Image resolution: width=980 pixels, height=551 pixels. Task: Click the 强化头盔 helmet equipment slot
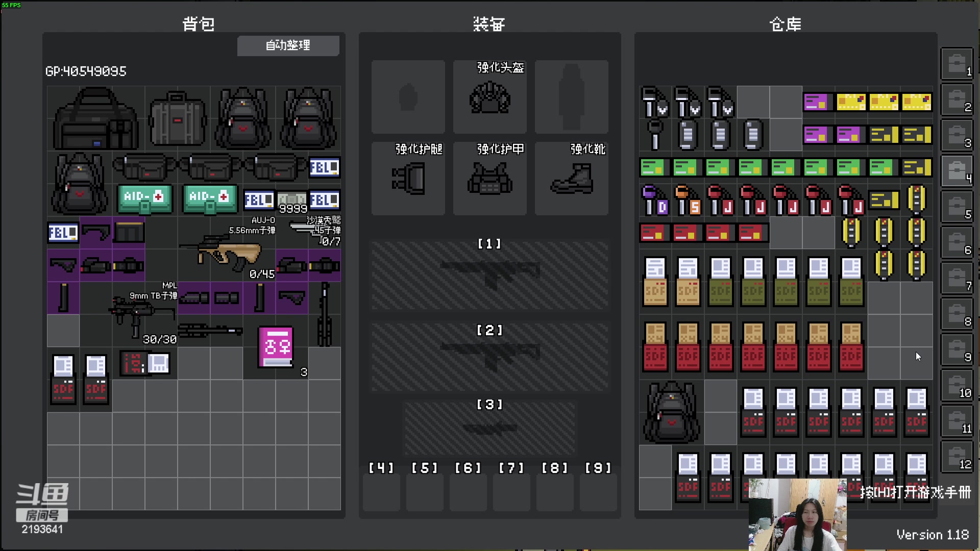point(489,97)
